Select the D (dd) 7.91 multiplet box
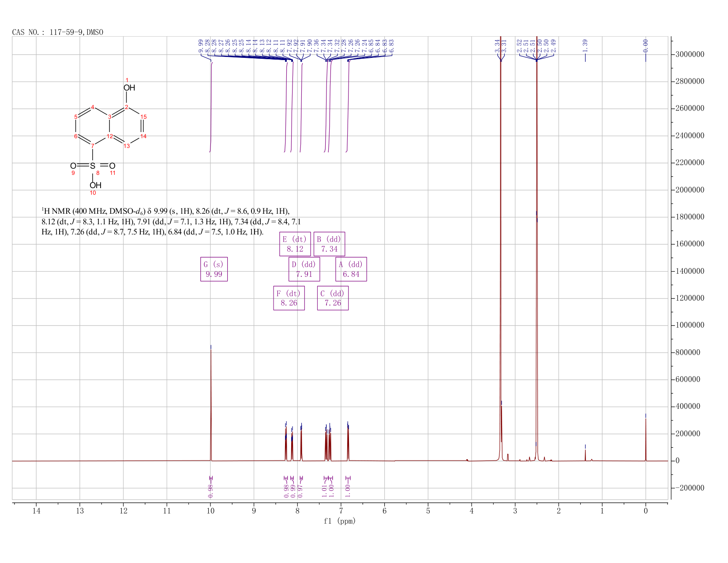 (304, 269)
